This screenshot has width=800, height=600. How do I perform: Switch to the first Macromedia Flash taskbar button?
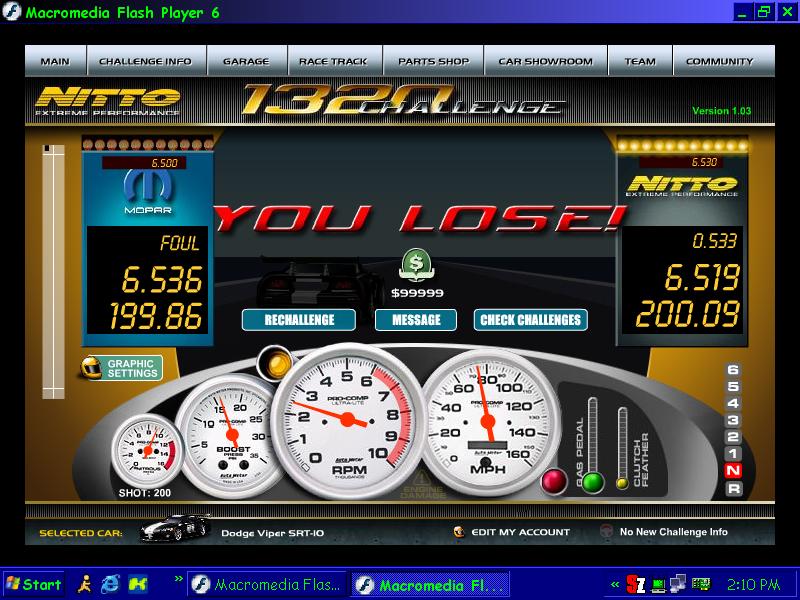[x=266, y=585]
